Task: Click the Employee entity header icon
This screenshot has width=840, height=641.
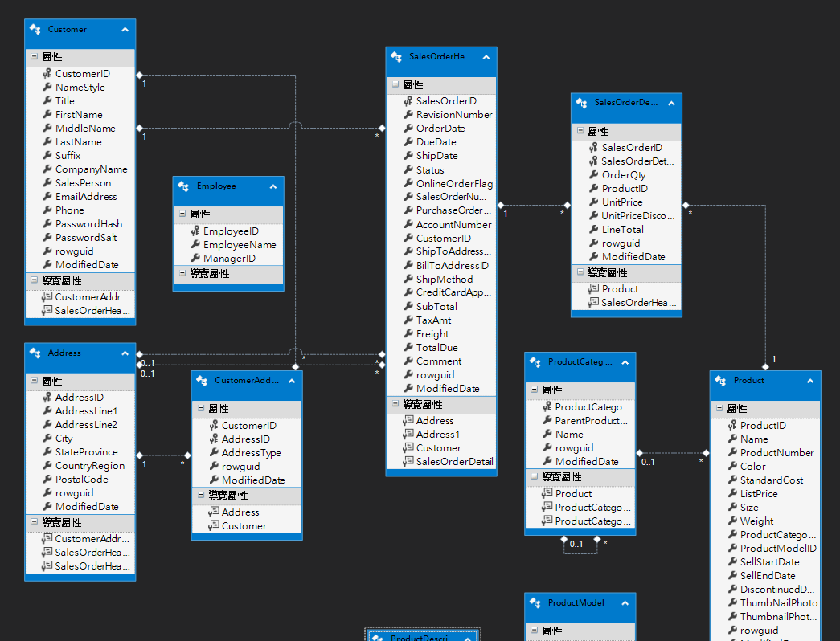Action: pos(183,186)
